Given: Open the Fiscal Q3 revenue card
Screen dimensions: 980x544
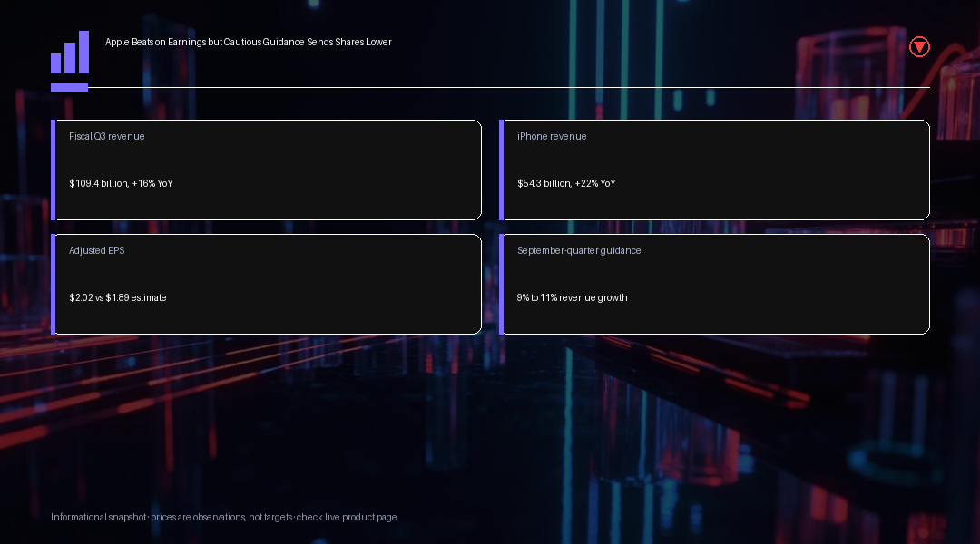Looking at the screenshot, I should click(266, 170).
